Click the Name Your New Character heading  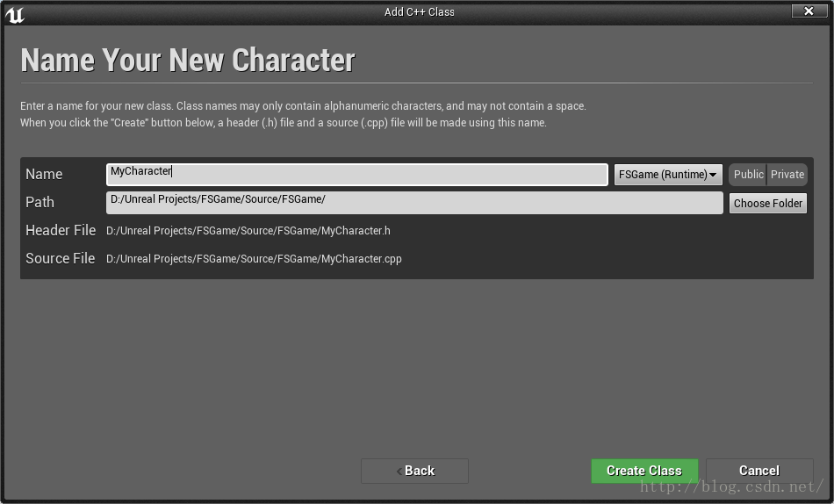pyautogui.click(x=188, y=60)
